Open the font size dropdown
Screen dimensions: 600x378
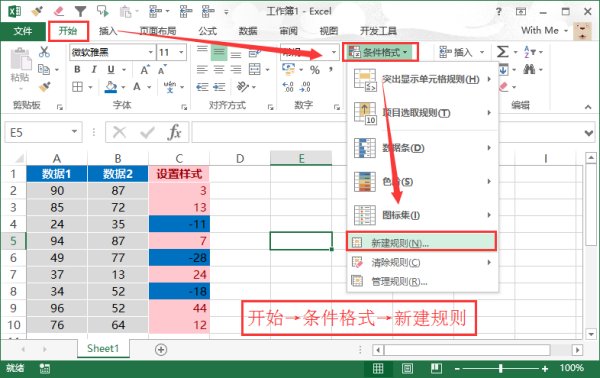click(x=181, y=52)
